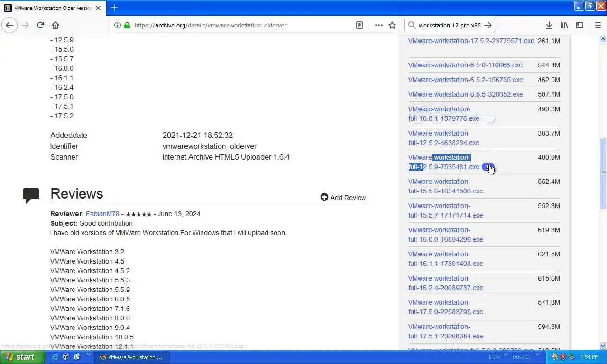Image resolution: width=607 pixels, height=364 pixels.
Task: Expand the Quick Launch overflow chevron
Action: pyautogui.click(x=89, y=355)
